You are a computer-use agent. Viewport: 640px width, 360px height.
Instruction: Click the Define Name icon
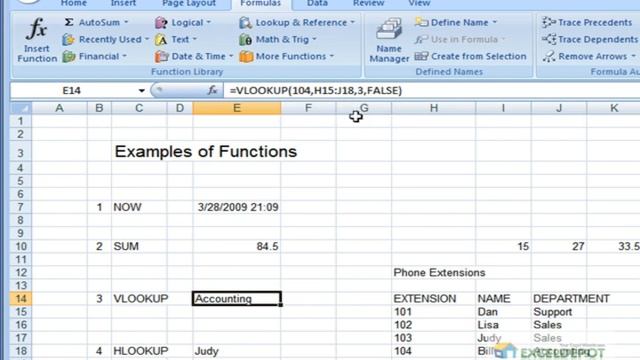click(421, 22)
